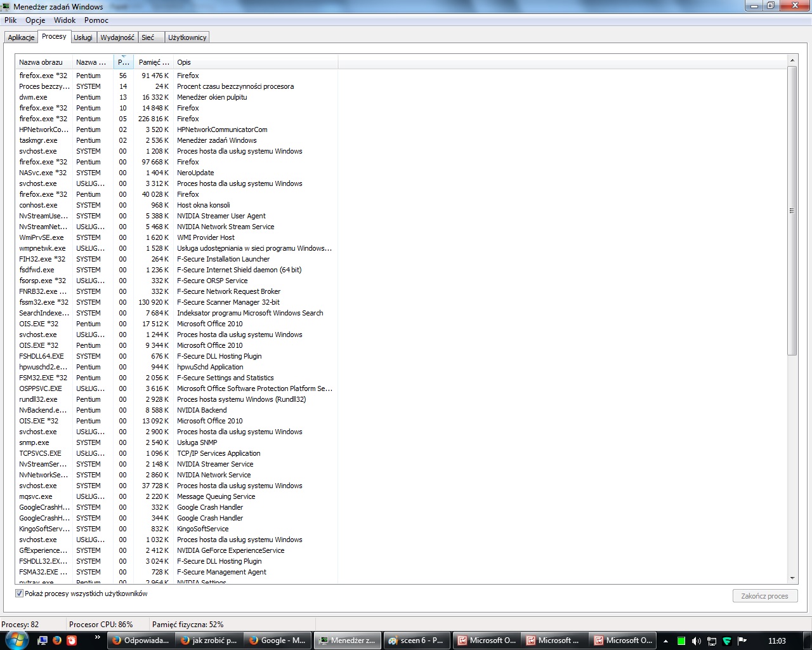Image resolution: width=812 pixels, height=650 pixels.
Task: Click the 'Zakończ proces' button
Action: pyautogui.click(x=764, y=596)
